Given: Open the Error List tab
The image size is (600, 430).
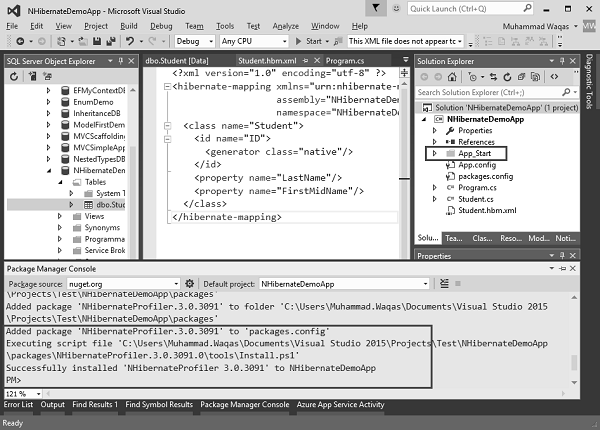Looking at the screenshot, I should click(18, 404).
